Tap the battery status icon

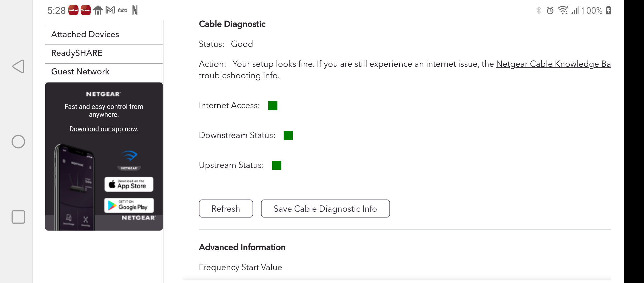pos(609,10)
